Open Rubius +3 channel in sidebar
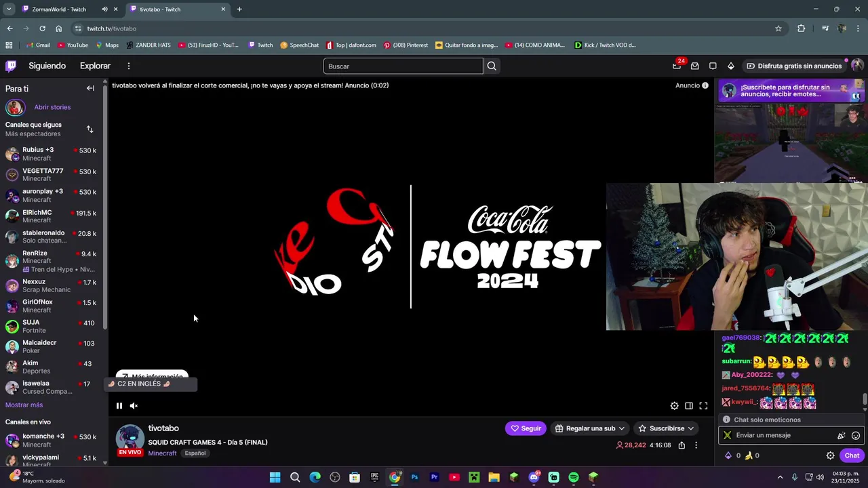Image resolution: width=868 pixels, height=488 pixels. pyautogui.click(x=52, y=154)
